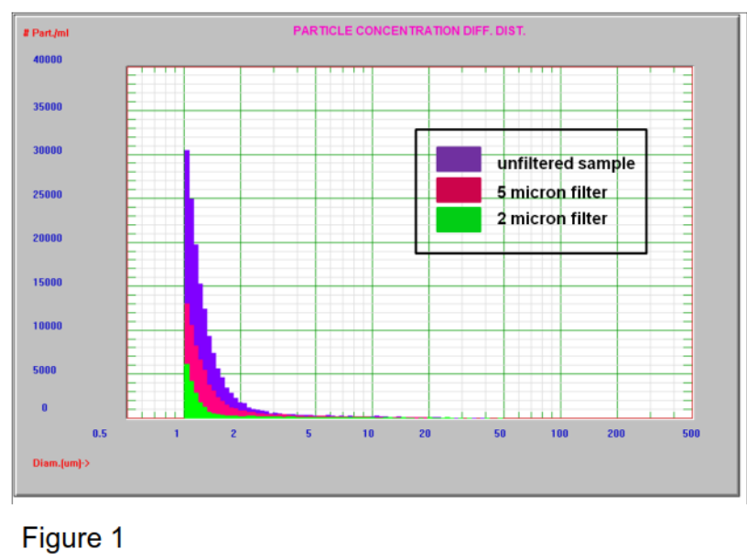This screenshot has height=560, width=747.
Task: Click the 'Figure 1' caption
Action: point(73,538)
